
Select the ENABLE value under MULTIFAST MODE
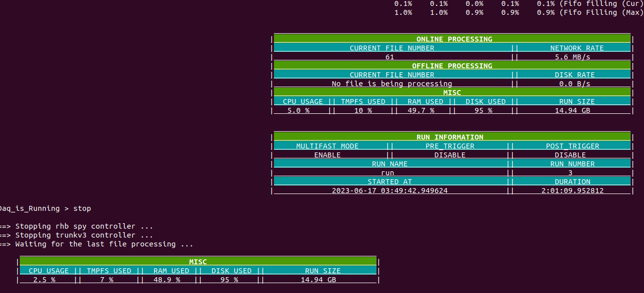click(327, 155)
